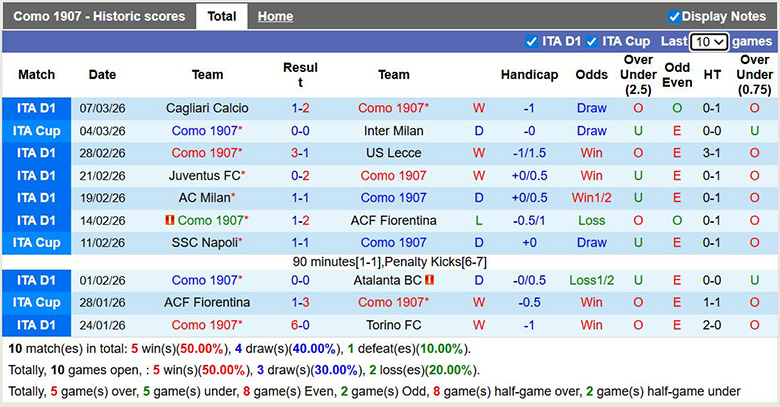The width and height of the screenshot is (780, 407).
Task: Toggle the Display Notes checkbox
Action: [674, 16]
